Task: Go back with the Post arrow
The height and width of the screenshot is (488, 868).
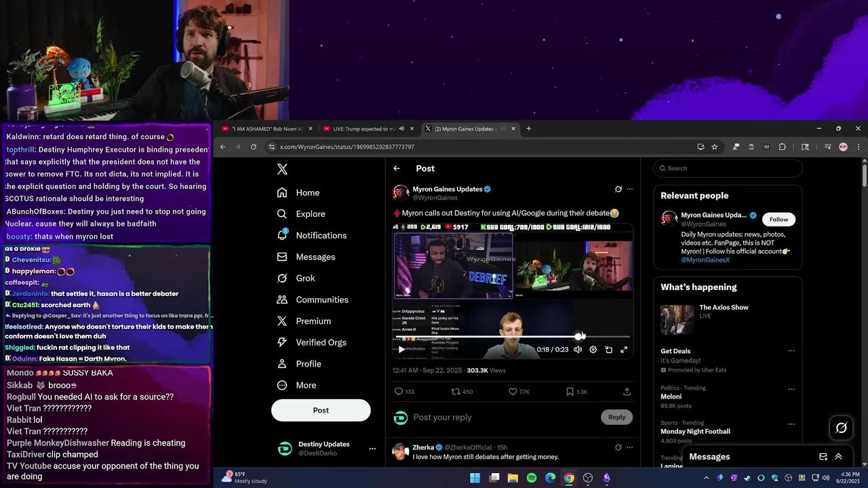Action: pyautogui.click(x=397, y=169)
